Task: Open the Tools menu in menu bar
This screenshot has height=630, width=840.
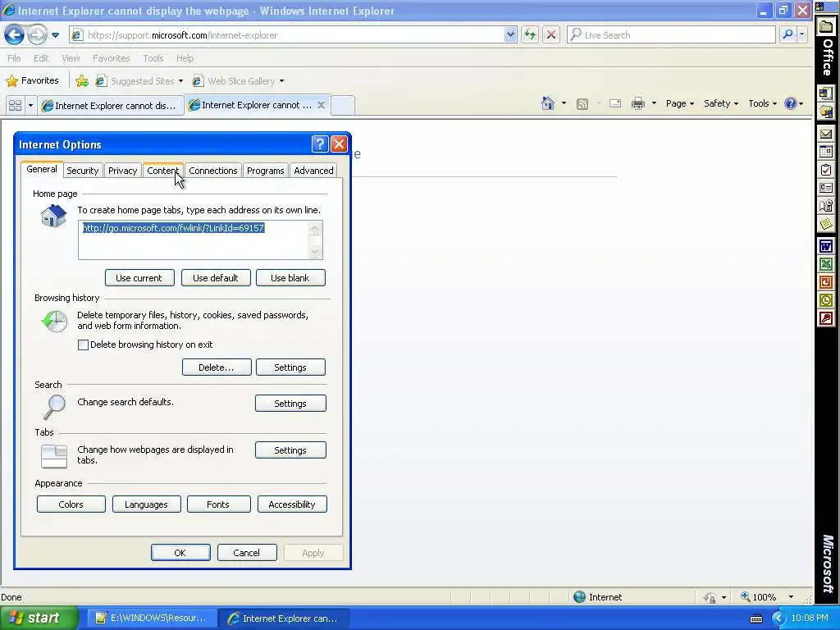Action: [153, 58]
